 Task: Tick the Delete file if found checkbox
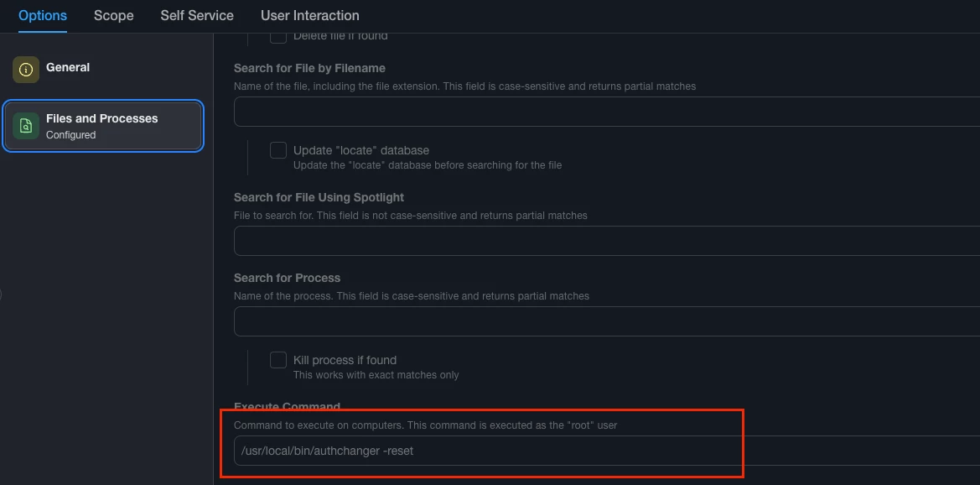pyautogui.click(x=278, y=36)
